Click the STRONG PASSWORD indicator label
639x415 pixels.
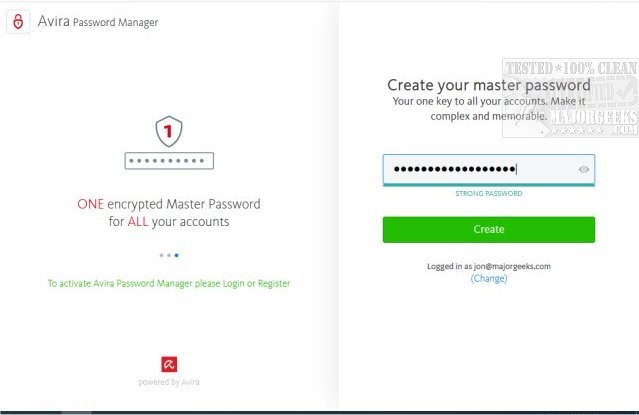pos(488,193)
